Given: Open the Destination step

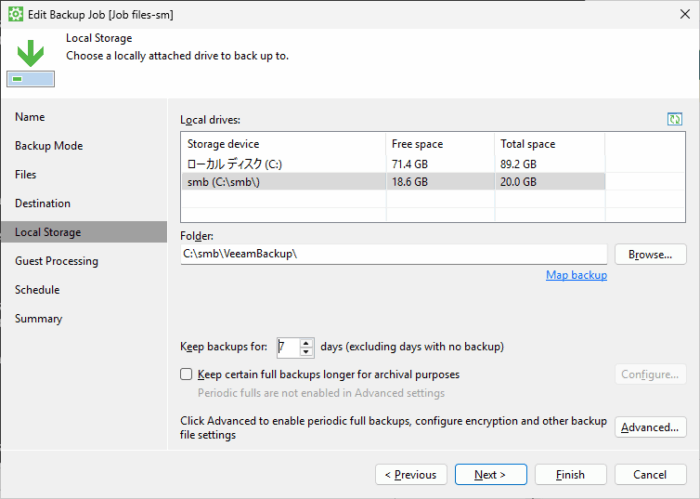Looking at the screenshot, I should 42,204.
